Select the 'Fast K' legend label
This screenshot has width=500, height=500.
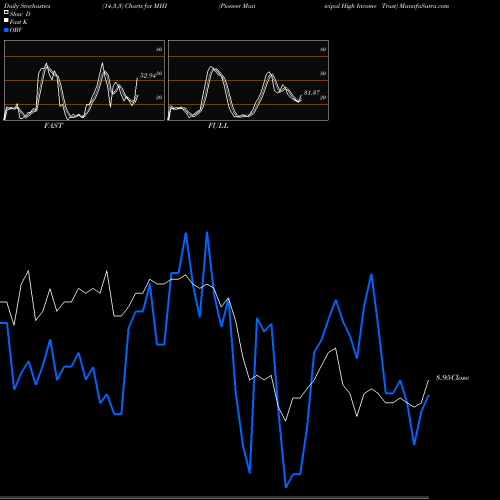[x=19, y=22]
